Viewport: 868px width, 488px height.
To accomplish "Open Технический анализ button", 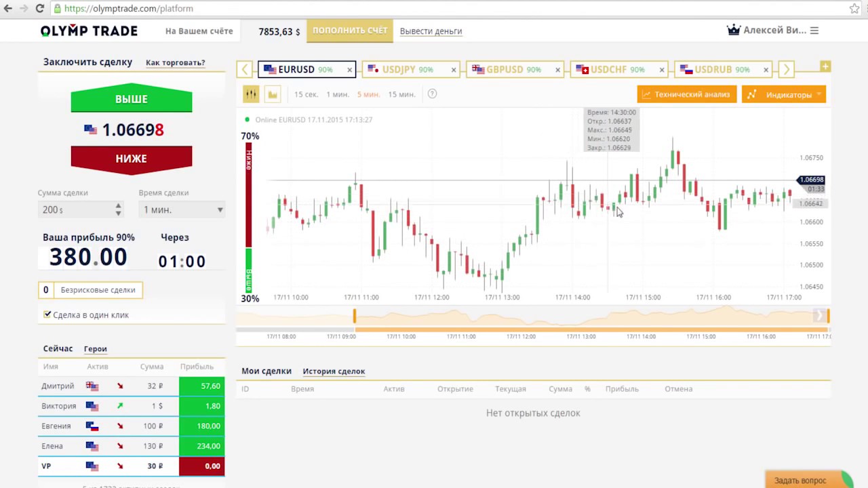I will [687, 94].
